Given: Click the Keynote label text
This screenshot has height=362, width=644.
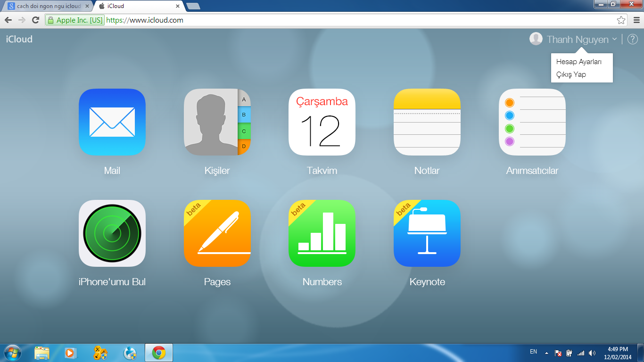Looking at the screenshot, I should pos(427,282).
